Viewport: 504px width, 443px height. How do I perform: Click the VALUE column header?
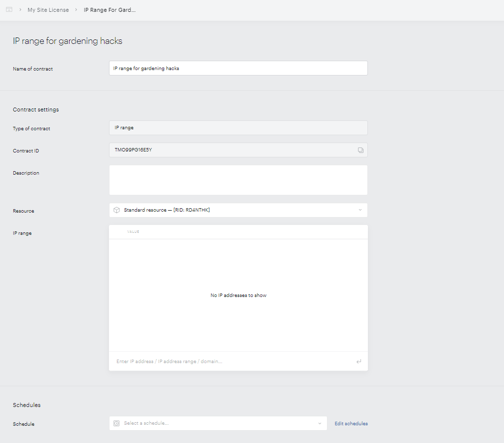point(133,231)
